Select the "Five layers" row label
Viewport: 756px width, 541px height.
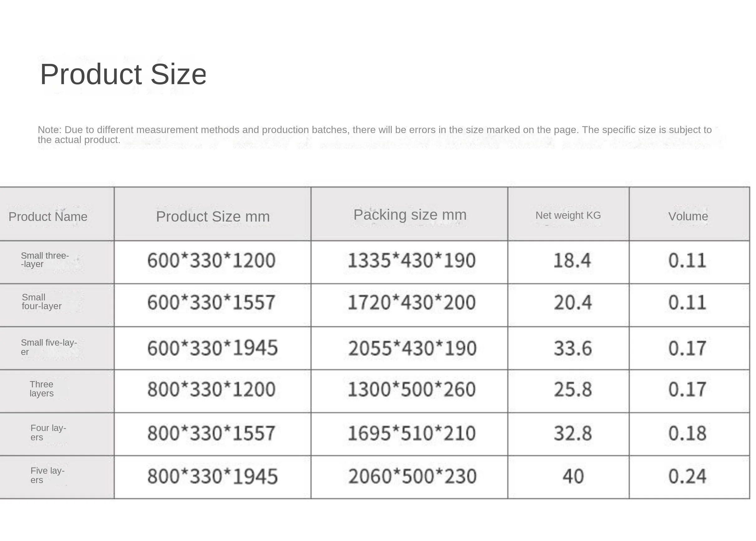coord(47,475)
